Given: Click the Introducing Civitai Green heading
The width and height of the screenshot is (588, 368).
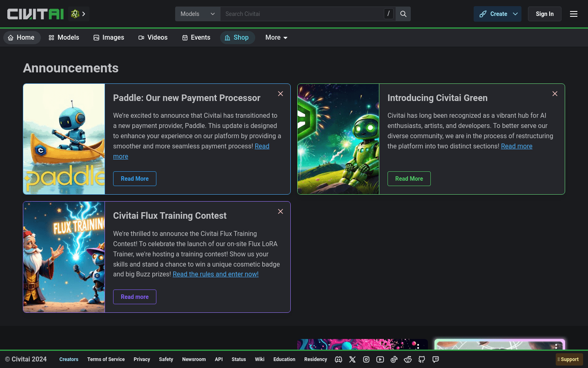Looking at the screenshot, I should 437,98.
